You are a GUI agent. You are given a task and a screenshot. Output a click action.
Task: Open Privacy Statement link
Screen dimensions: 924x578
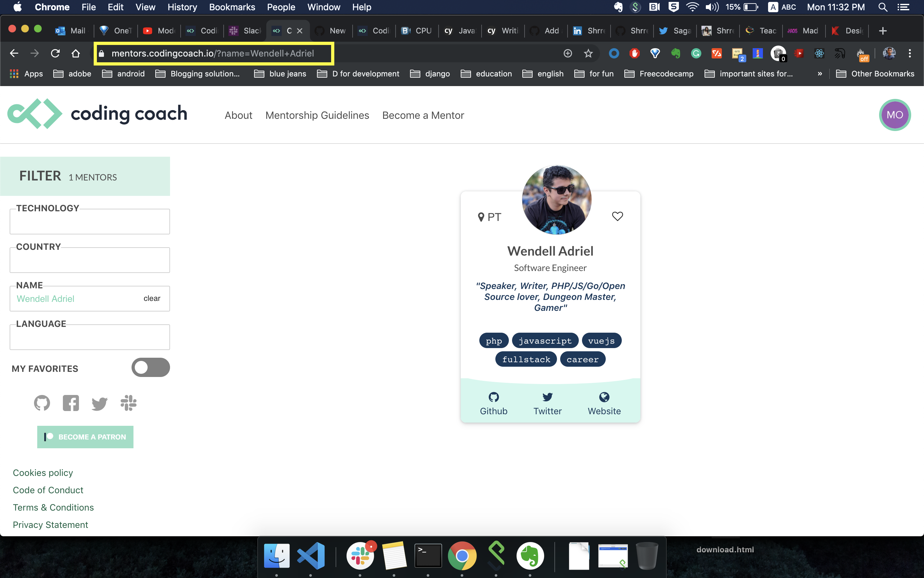50,525
